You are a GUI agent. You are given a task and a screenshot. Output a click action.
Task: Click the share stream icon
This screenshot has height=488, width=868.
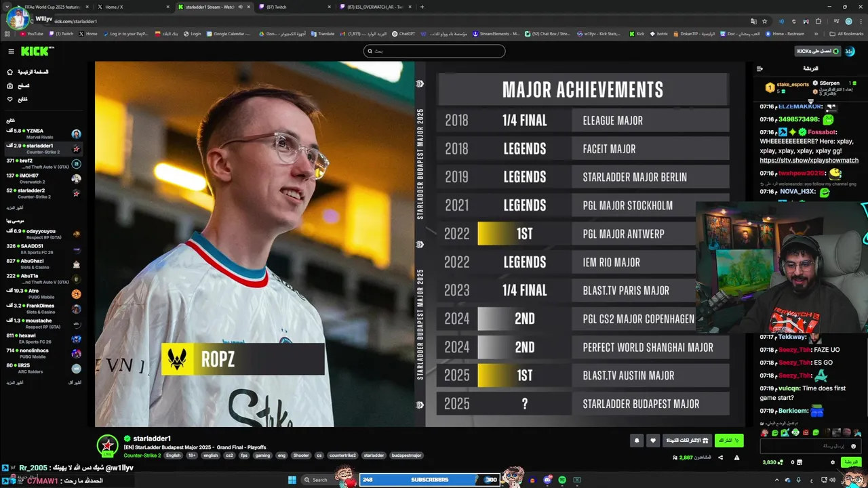click(720, 457)
